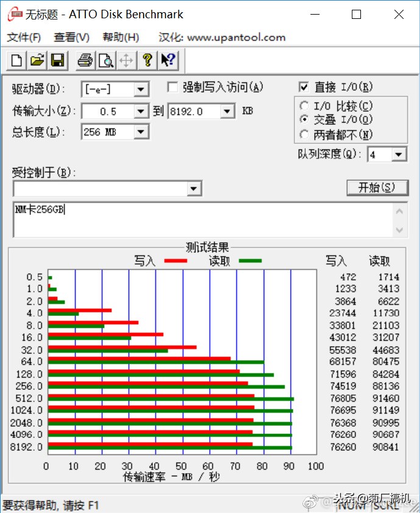The image size is (420, 513).
Task: Maximize the ATTO Disk Benchmark window
Action: [x=356, y=15]
